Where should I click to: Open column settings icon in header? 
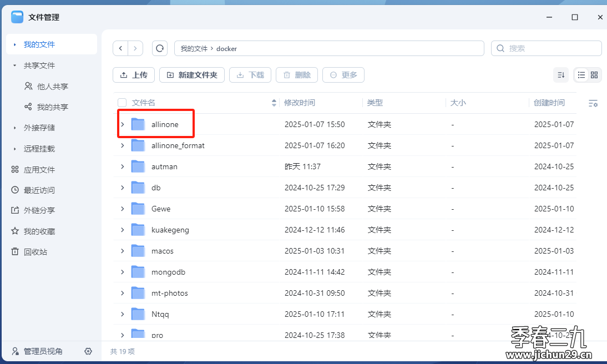pyautogui.click(x=593, y=103)
